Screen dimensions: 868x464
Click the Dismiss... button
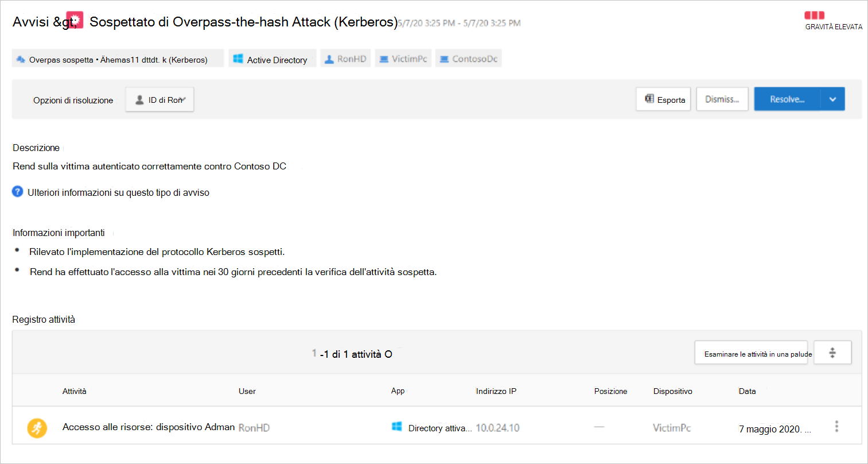click(722, 99)
